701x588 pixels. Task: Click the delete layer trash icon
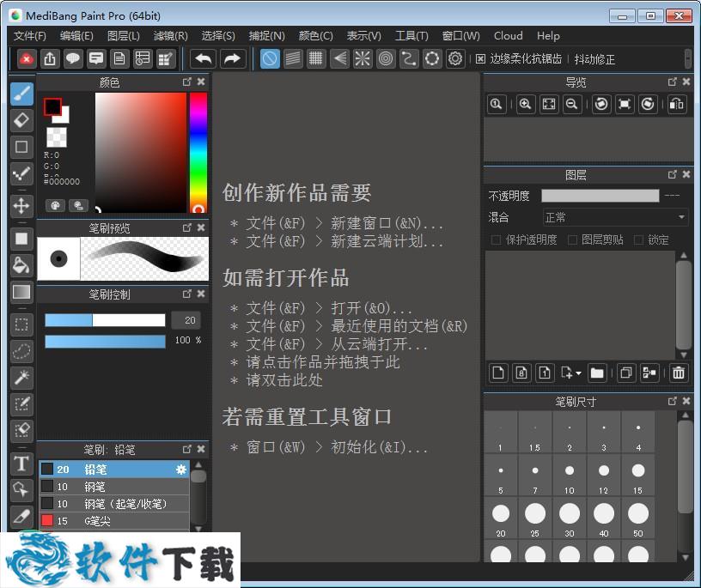(679, 373)
